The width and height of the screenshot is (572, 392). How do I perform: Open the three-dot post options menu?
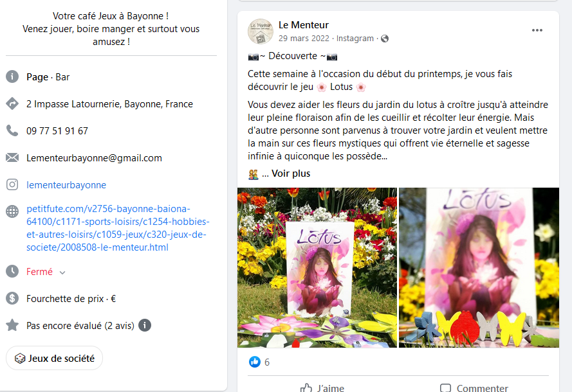pos(537,30)
